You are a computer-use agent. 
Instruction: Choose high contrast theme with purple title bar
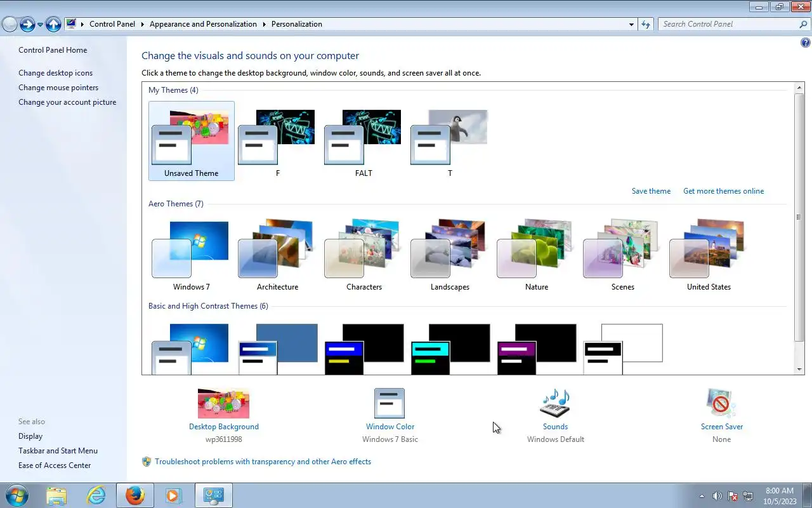[x=536, y=349]
